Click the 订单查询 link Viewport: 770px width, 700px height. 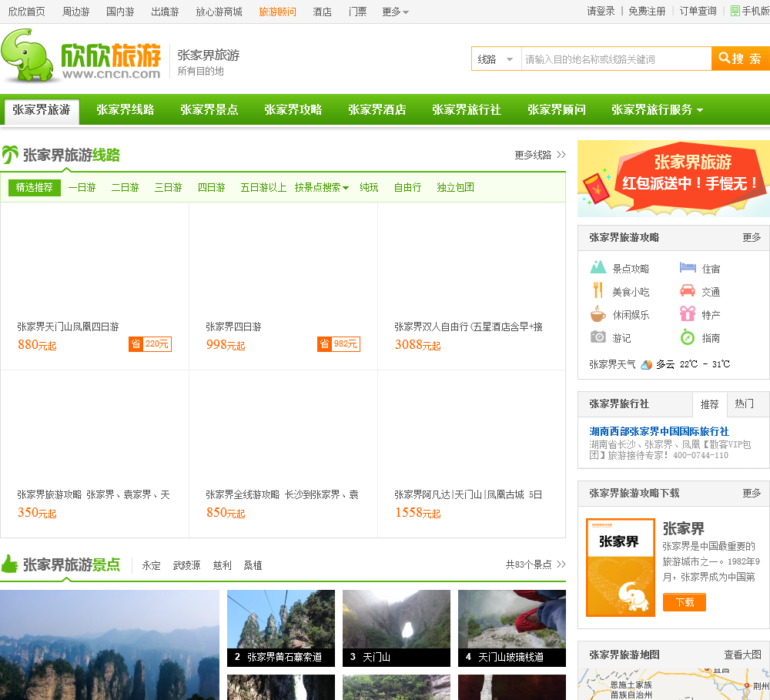click(698, 12)
